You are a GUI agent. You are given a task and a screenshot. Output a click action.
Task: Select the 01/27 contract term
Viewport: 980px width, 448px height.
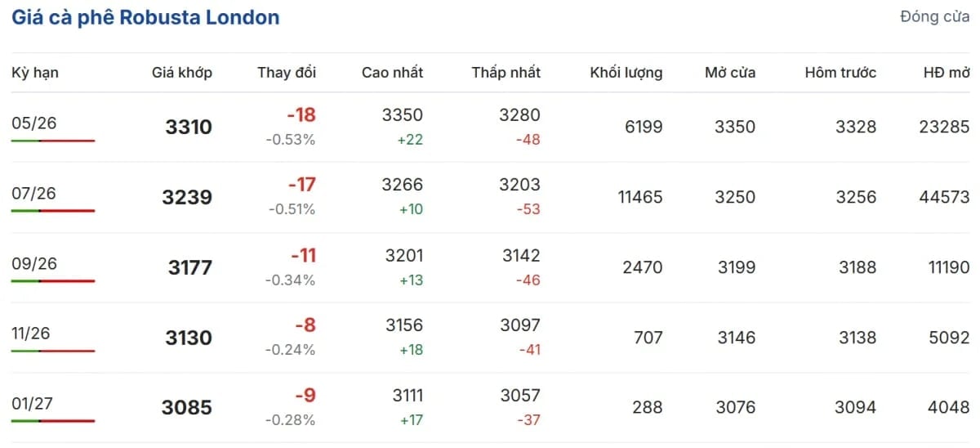point(33,404)
